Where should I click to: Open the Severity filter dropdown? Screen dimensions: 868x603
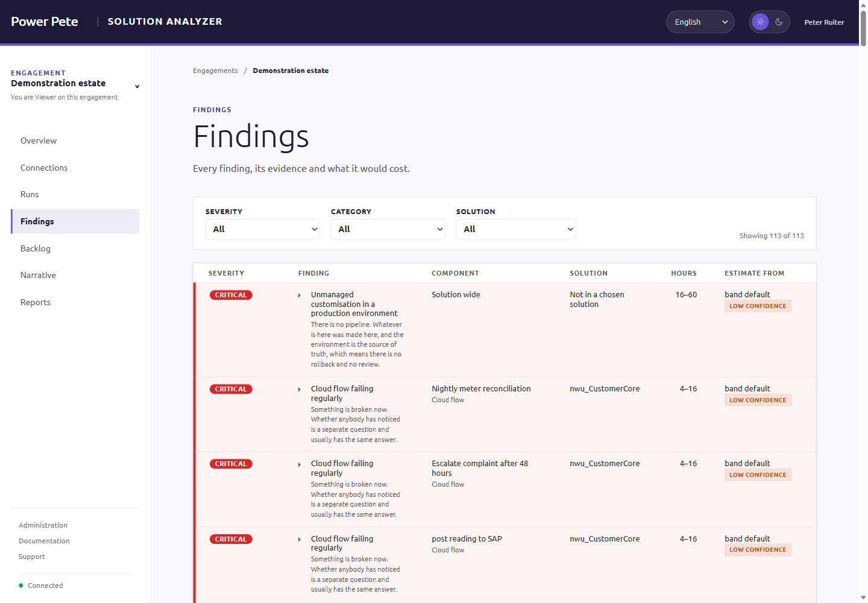263,229
